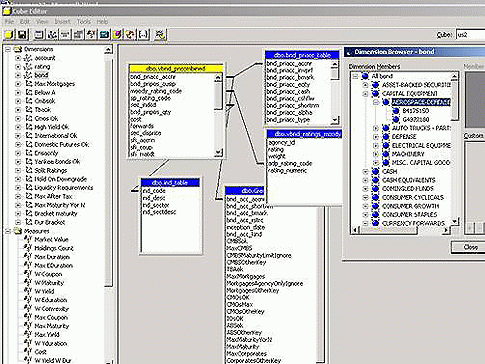
Task: Open the Tools menu
Action: [84, 22]
